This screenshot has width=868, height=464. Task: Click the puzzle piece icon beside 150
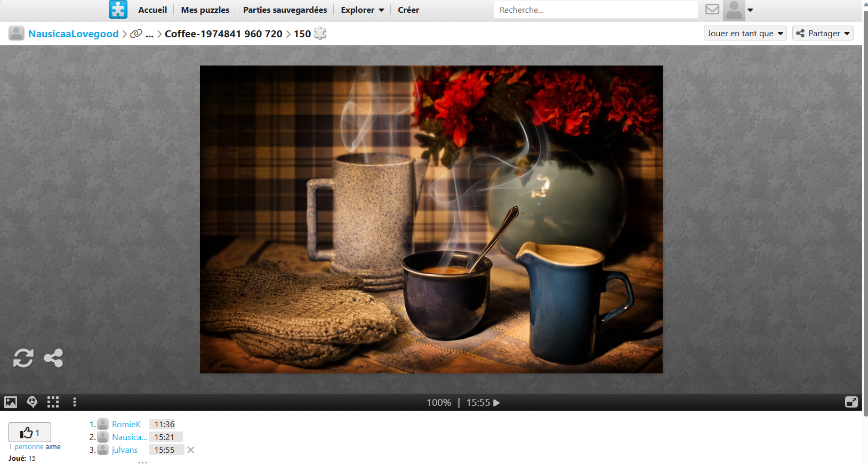coord(320,34)
